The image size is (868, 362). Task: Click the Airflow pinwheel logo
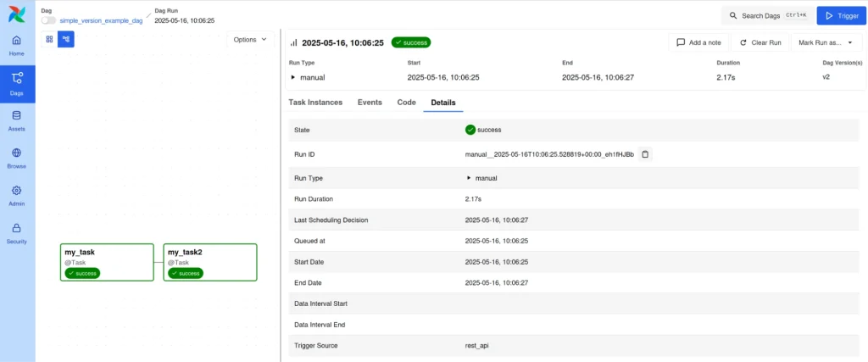(x=17, y=14)
